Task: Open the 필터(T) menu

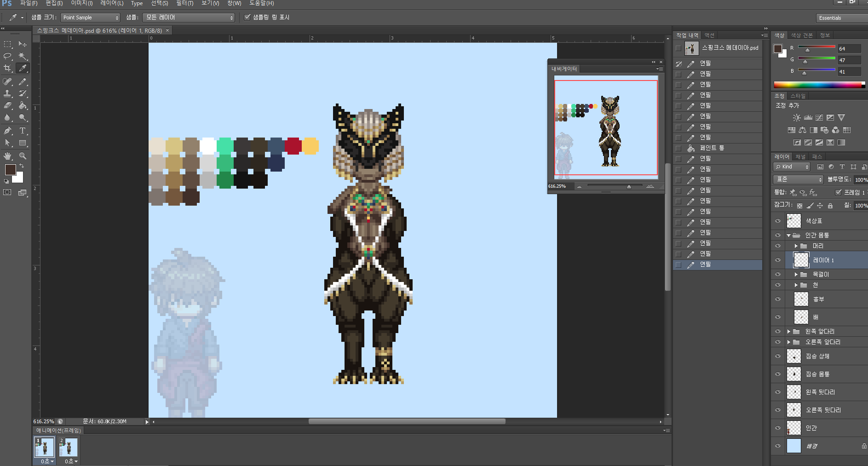Action: (184, 3)
